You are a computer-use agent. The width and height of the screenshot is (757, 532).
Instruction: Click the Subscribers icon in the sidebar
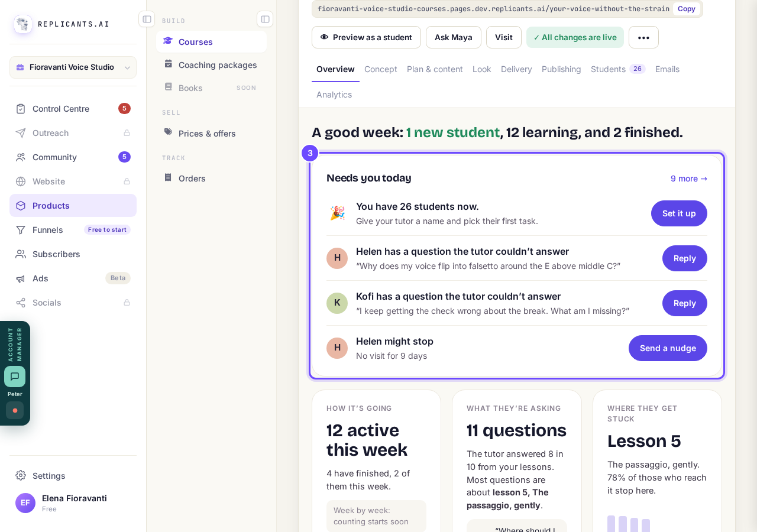[21, 254]
